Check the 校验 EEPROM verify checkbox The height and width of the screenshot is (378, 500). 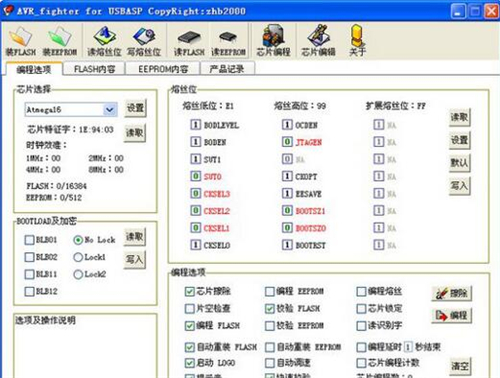click(270, 325)
